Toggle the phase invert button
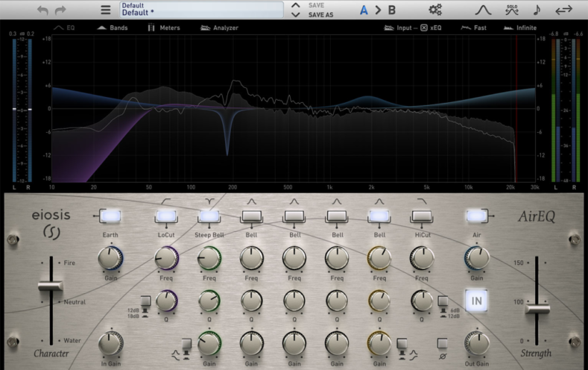Image resolution: width=588 pixels, height=370 pixels. click(x=443, y=343)
